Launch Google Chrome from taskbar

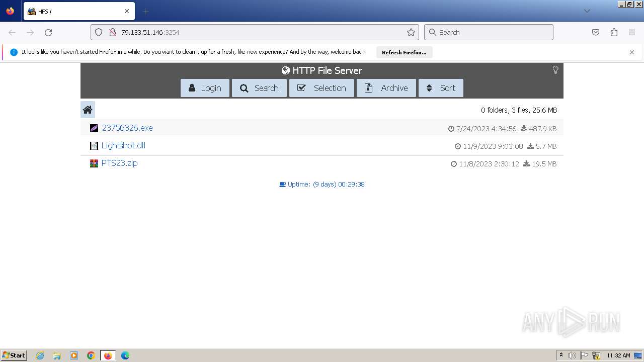click(x=91, y=355)
